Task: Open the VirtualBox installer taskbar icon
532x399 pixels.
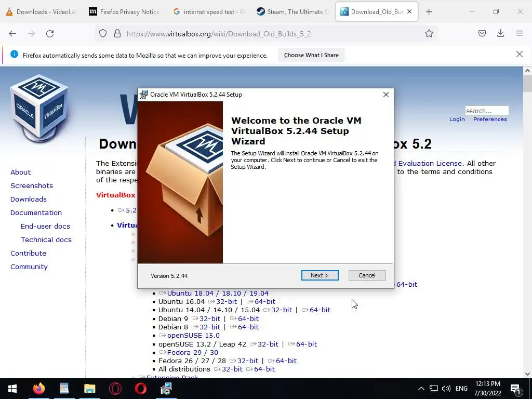Action: [x=166, y=389]
